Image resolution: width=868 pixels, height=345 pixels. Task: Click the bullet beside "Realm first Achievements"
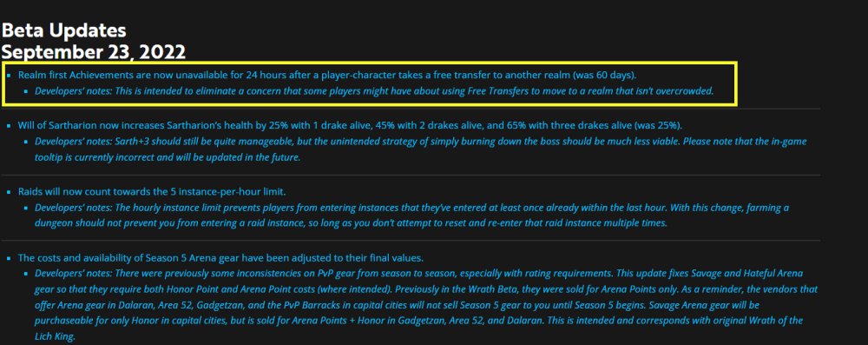pyautogui.click(x=9, y=75)
